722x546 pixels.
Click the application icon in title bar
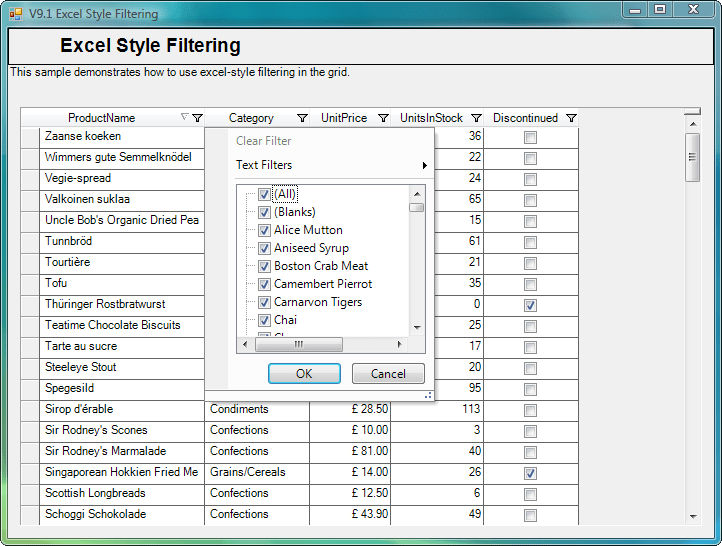pyautogui.click(x=15, y=14)
